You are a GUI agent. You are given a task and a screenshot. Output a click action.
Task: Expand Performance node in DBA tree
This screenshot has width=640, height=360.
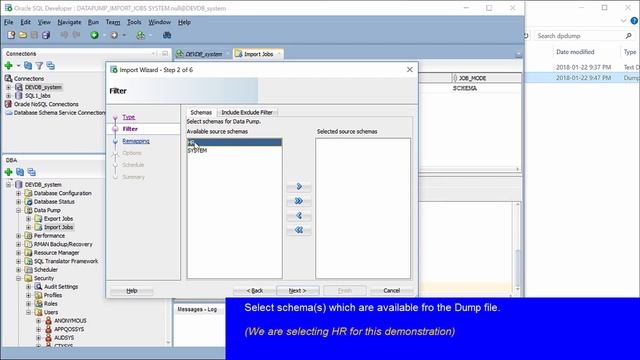click(x=18, y=236)
